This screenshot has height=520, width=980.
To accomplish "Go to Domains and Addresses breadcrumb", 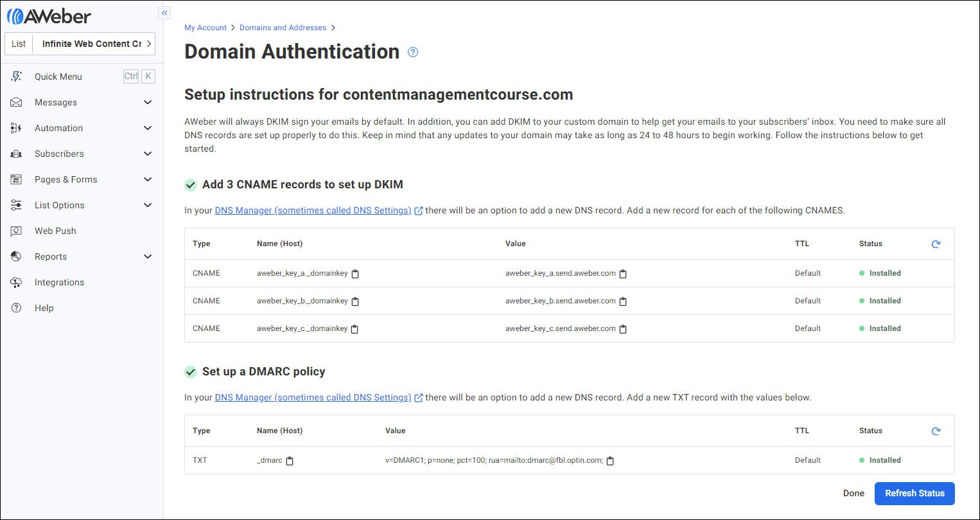I will (x=283, y=28).
